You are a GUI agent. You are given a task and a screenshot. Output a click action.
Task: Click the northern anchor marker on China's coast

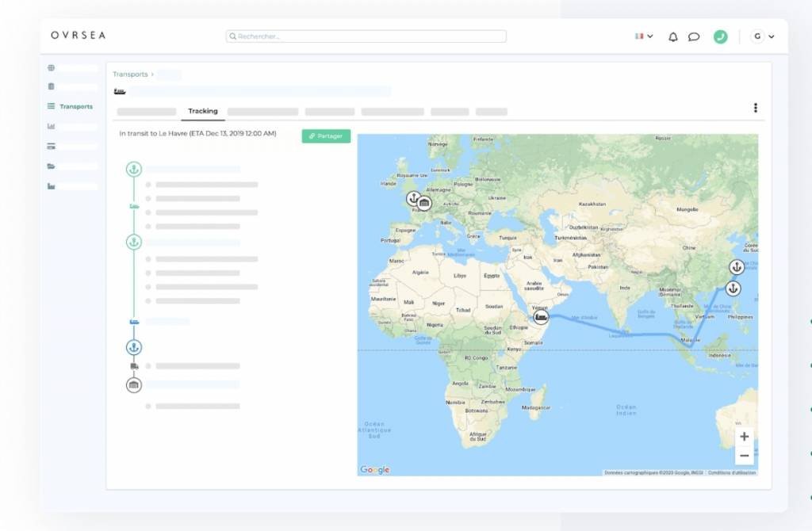pyautogui.click(x=737, y=267)
